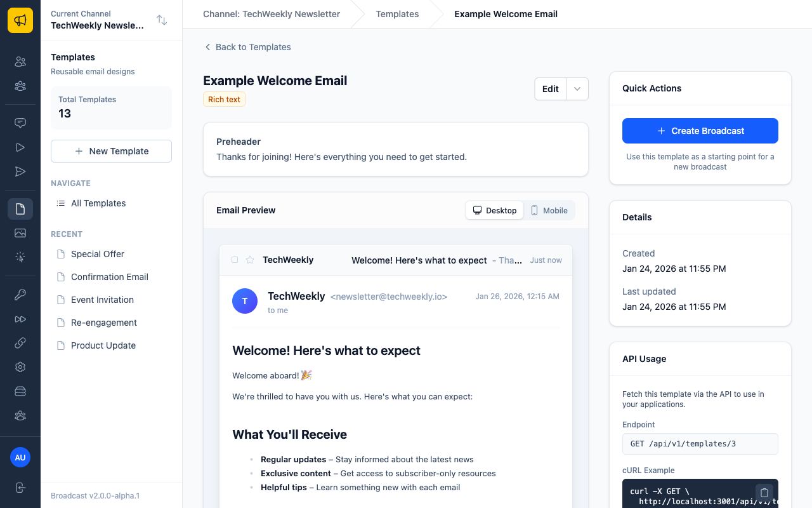The width and height of the screenshot is (812, 508).
Task: Open the broadcasts message icon
Action: (20, 123)
